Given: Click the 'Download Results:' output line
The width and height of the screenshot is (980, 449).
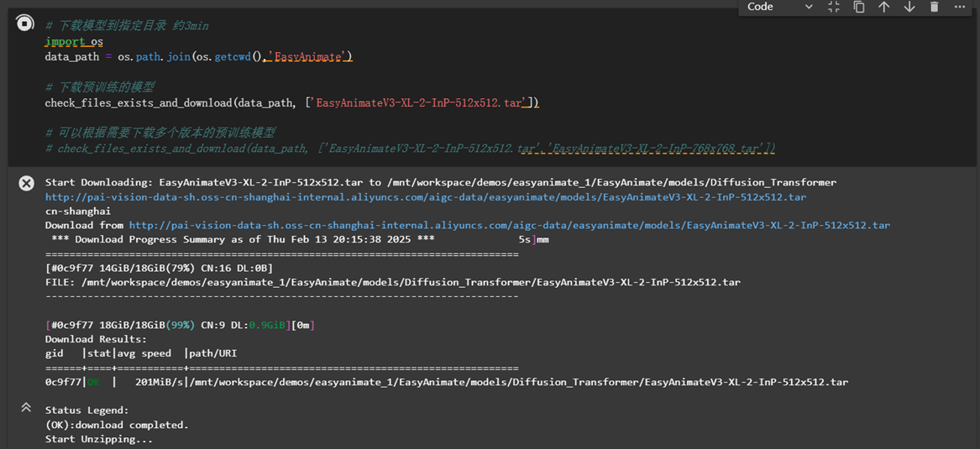Looking at the screenshot, I should 96,339.
